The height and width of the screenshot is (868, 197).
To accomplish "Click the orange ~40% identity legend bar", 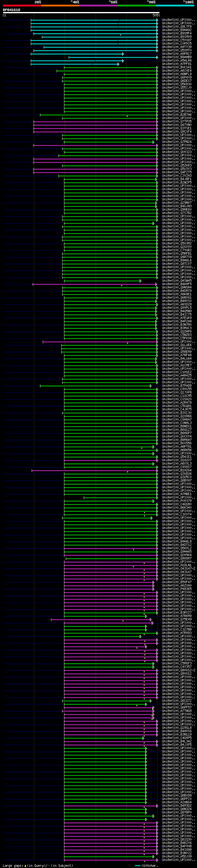I will click(x=60, y=6).
